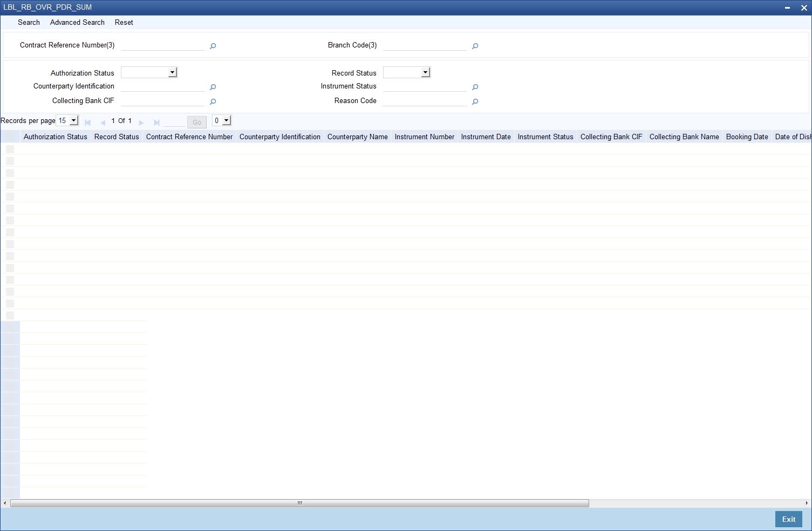Click the Exit button

click(789, 519)
